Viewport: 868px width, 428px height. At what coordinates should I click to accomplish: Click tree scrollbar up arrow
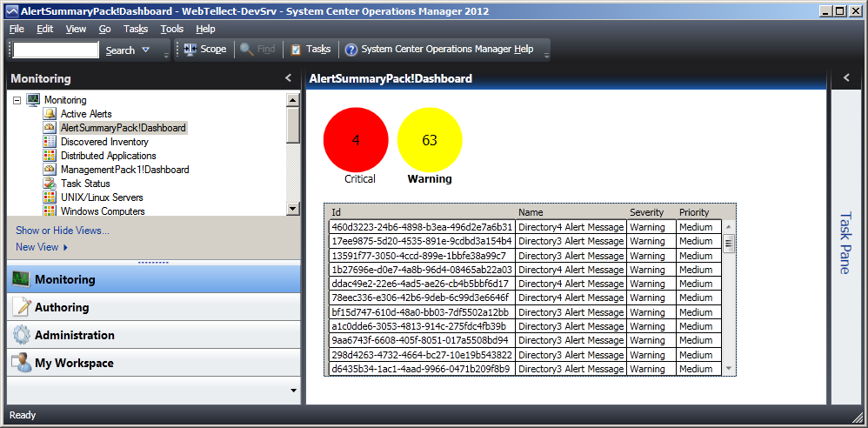point(293,100)
